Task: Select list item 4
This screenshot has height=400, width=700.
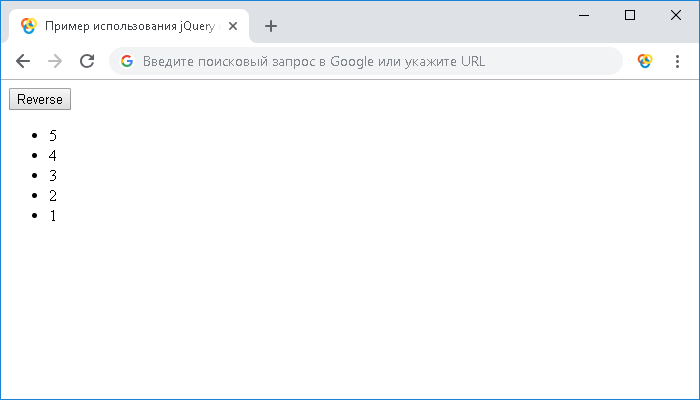Action: tap(53, 156)
